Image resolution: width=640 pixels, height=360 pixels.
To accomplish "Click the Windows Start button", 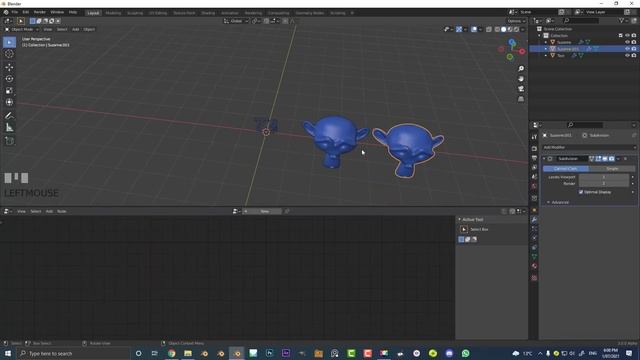I will 8,353.
